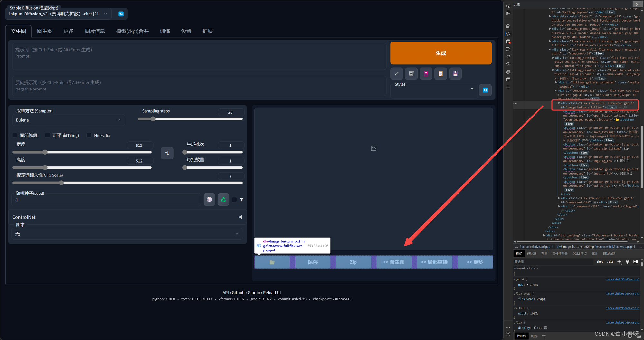The width and height of the screenshot is (644, 340).
Task: Expand the gap shorthand property triangle
Action: (x=527, y=285)
